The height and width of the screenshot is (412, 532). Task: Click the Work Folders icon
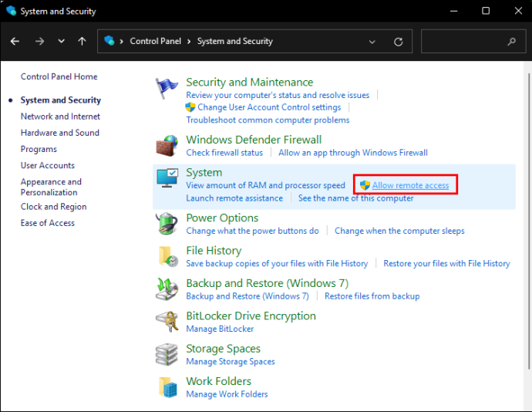tap(168, 387)
